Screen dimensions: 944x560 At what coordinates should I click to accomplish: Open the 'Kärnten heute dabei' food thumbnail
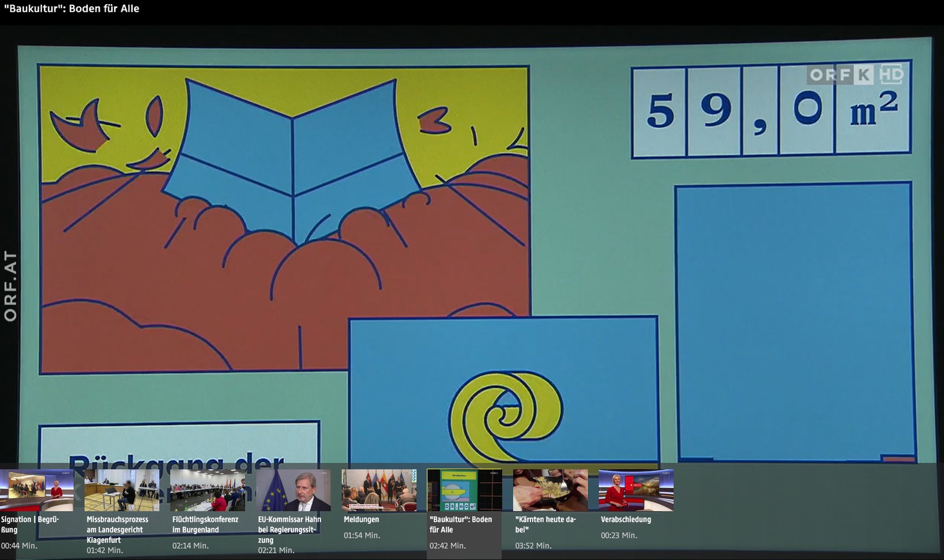550,490
